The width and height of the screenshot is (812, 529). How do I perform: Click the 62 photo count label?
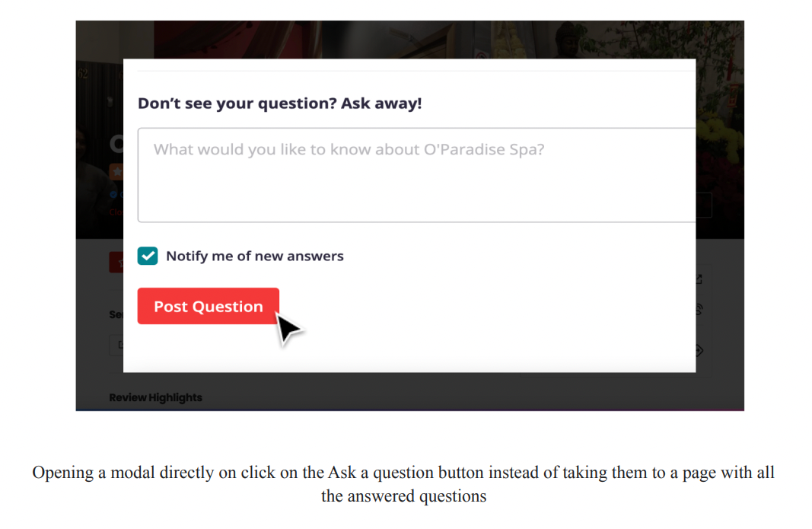coord(83,74)
